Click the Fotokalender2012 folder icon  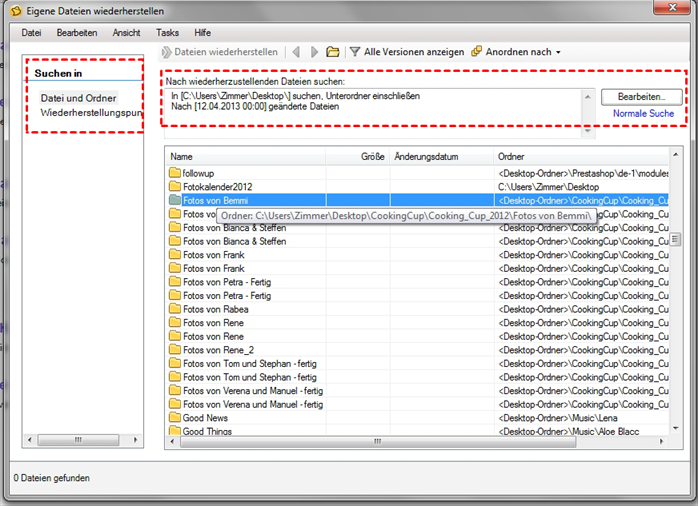(175, 186)
